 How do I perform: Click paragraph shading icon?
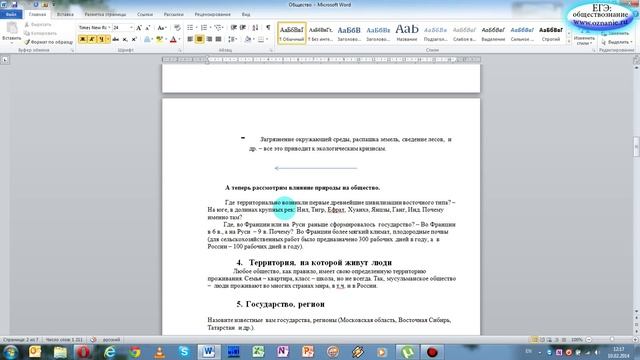(247, 39)
